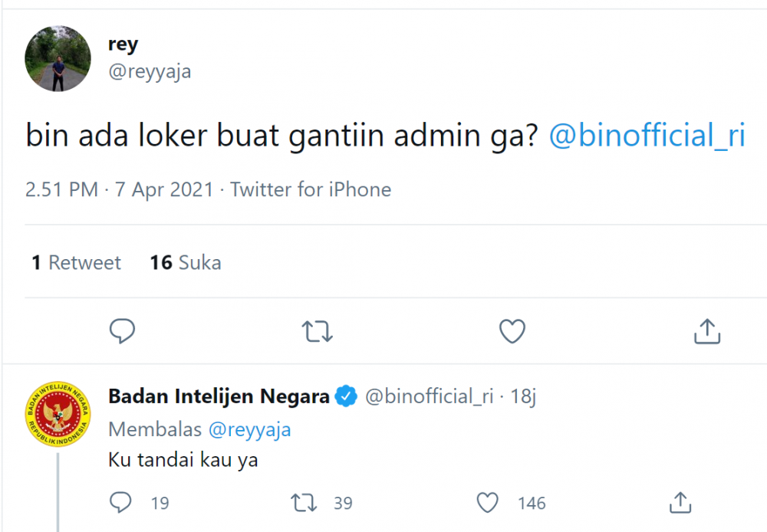Like rey's tweet with heart icon
767x532 pixels.
(x=512, y=331)
